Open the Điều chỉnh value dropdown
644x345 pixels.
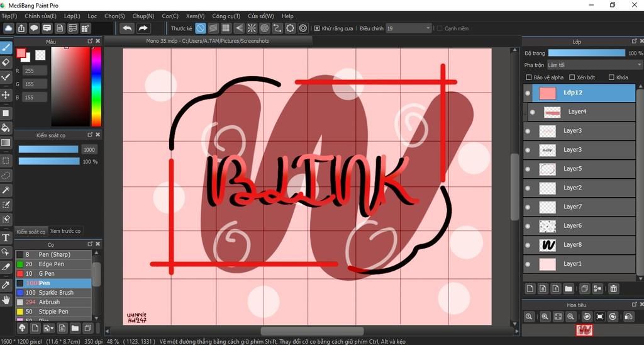(409, 28)
